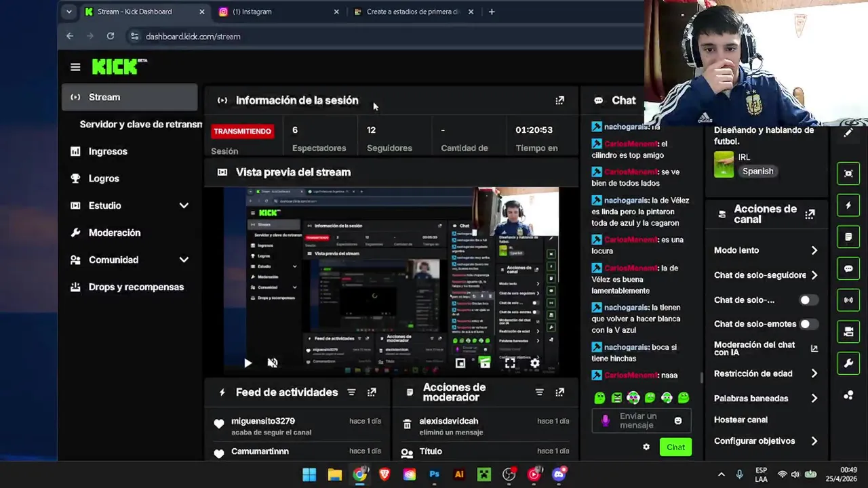
Task: Toggle the stream preview widget in right sidebar
Action: click(x=848, y=174)
